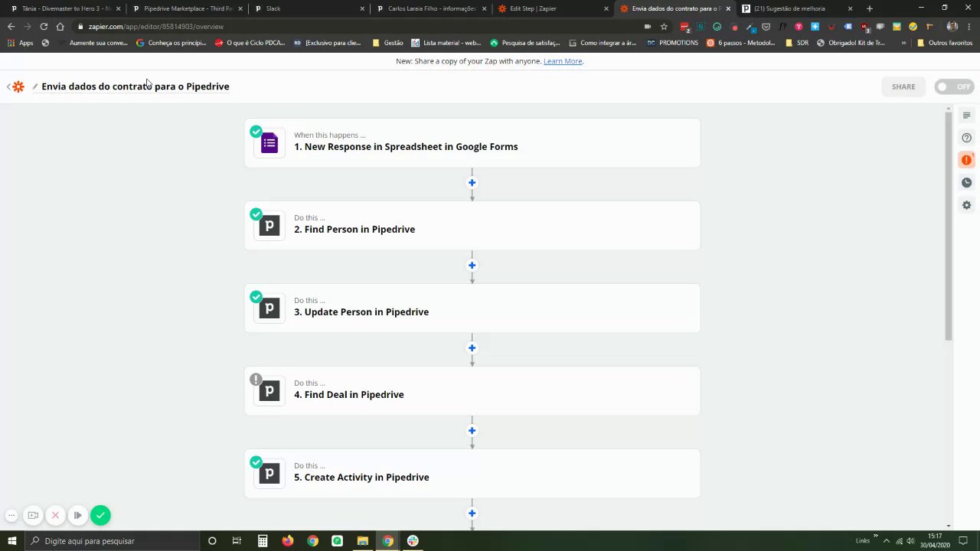Open Slack from the taskbar
This screenshot has width=980, height=551.
coord(413,541)
